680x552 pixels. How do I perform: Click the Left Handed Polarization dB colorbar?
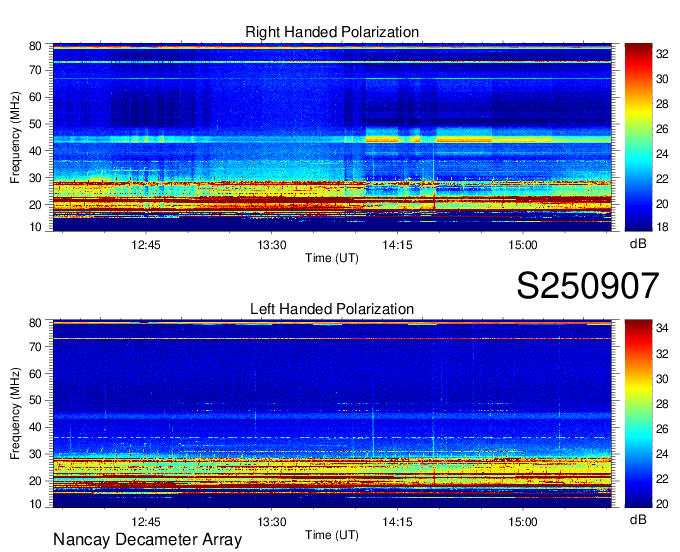click(638, 414)
